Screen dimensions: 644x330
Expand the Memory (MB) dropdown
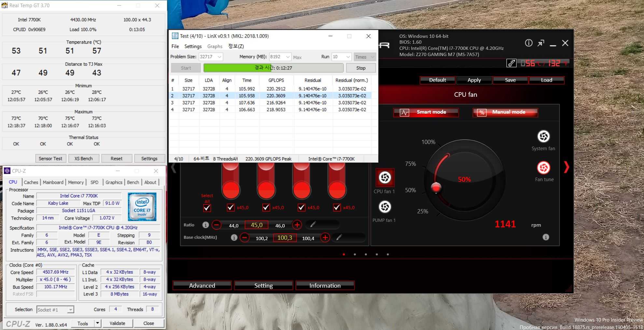[288, 57]
